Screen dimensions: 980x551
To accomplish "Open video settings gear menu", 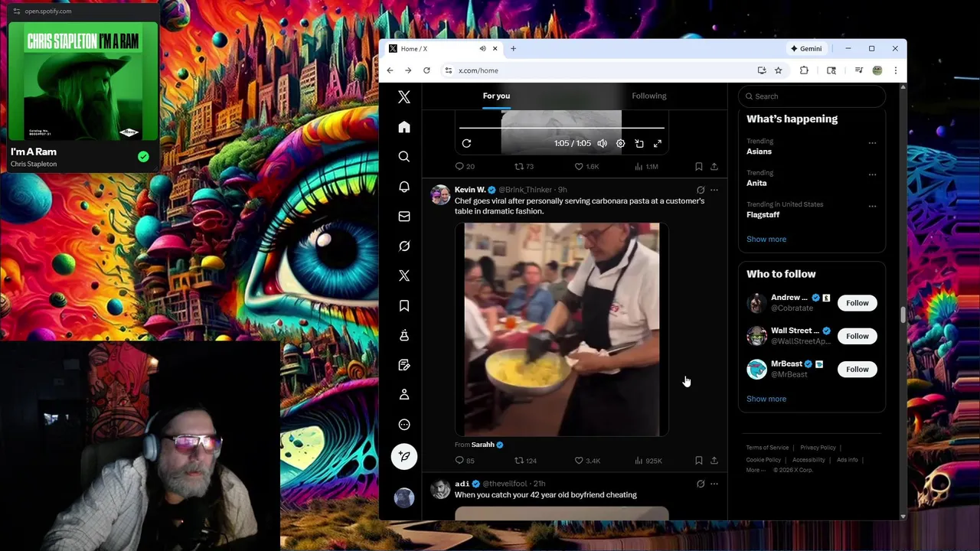I will pos(621,143).
